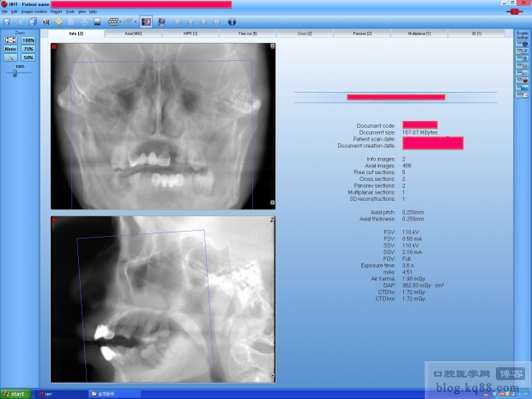
Task: Expand the grid layout icon dropdown arrow
Action: pos(120,22)
